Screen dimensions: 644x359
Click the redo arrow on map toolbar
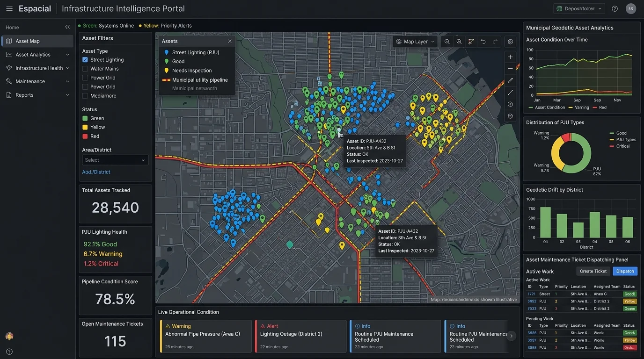click(x=495, y=42)
